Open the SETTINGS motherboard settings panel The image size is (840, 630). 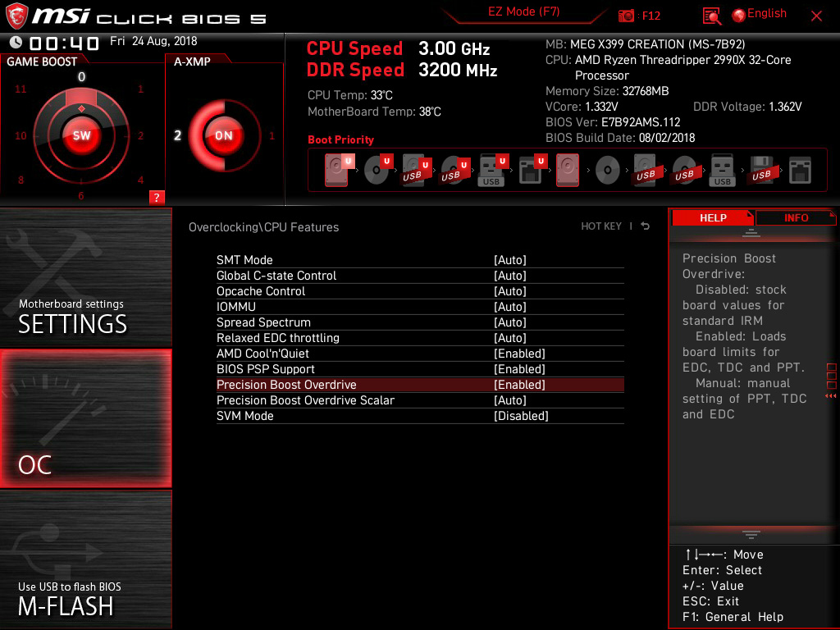[x=85, y=277]
